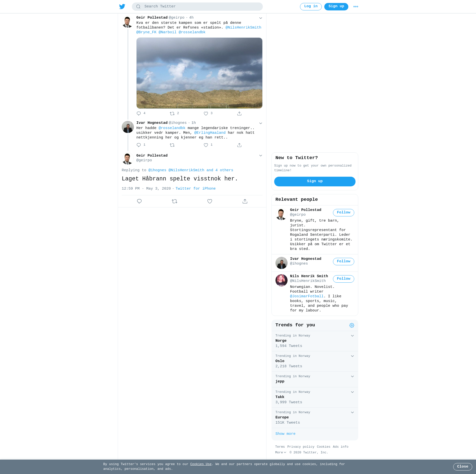Click the Twitter bird logo

pos(122,6)
